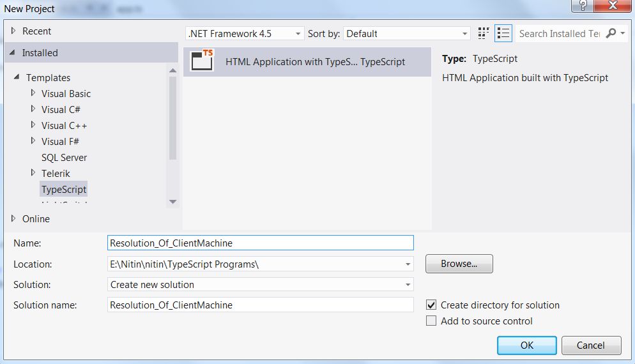Click the Cancel button

(592, 345)
